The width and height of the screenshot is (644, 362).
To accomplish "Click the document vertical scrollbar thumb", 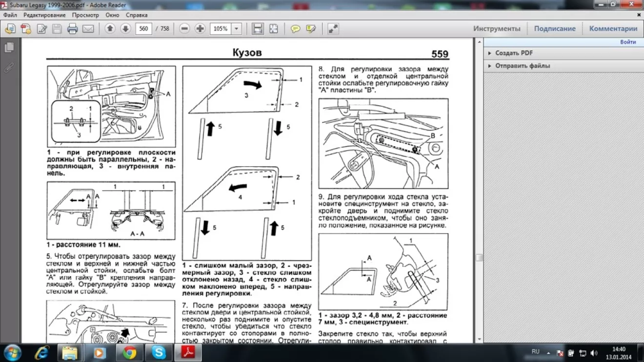I will [479, 258].
